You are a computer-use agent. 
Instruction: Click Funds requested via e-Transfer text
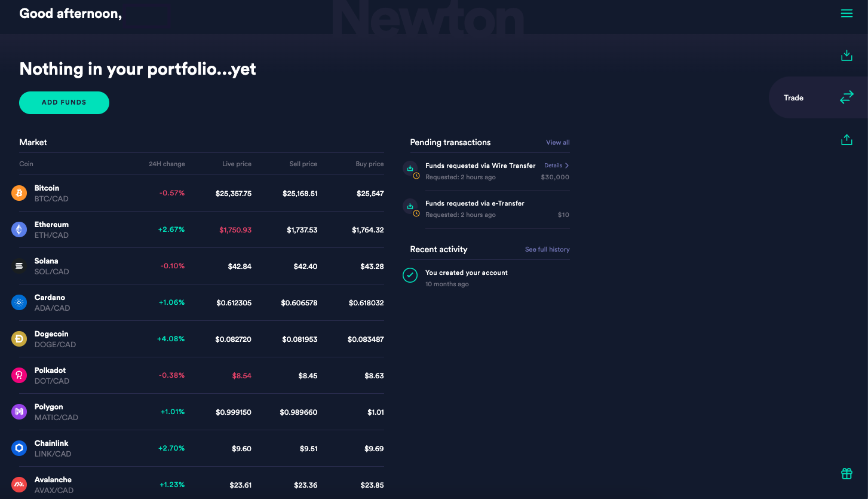tap(475, 203)
